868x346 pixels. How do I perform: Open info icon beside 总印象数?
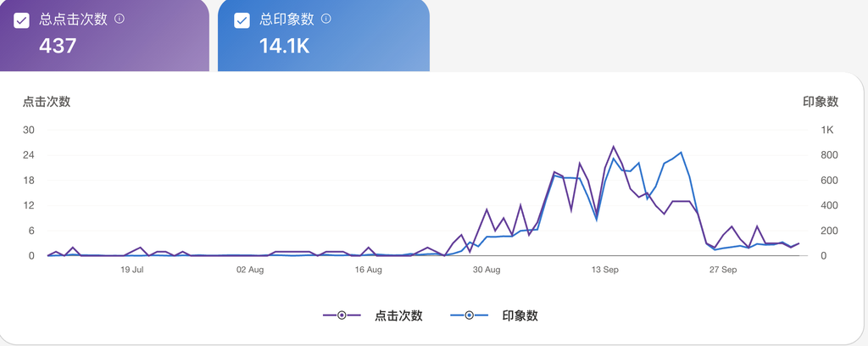pos(326,19)
